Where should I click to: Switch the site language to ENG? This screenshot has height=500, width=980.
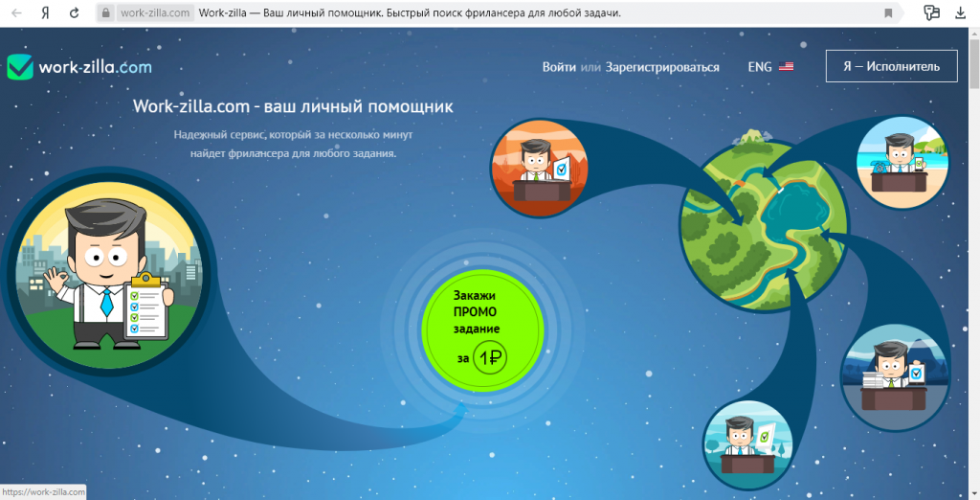[760, 67]
